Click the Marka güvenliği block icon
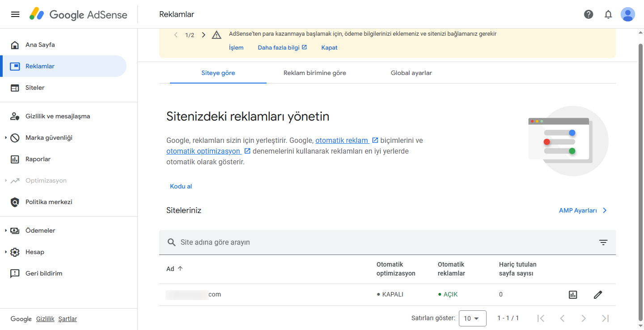Image resolution: width=644 pixels, height=330 pixels. [x=15, y=138]
